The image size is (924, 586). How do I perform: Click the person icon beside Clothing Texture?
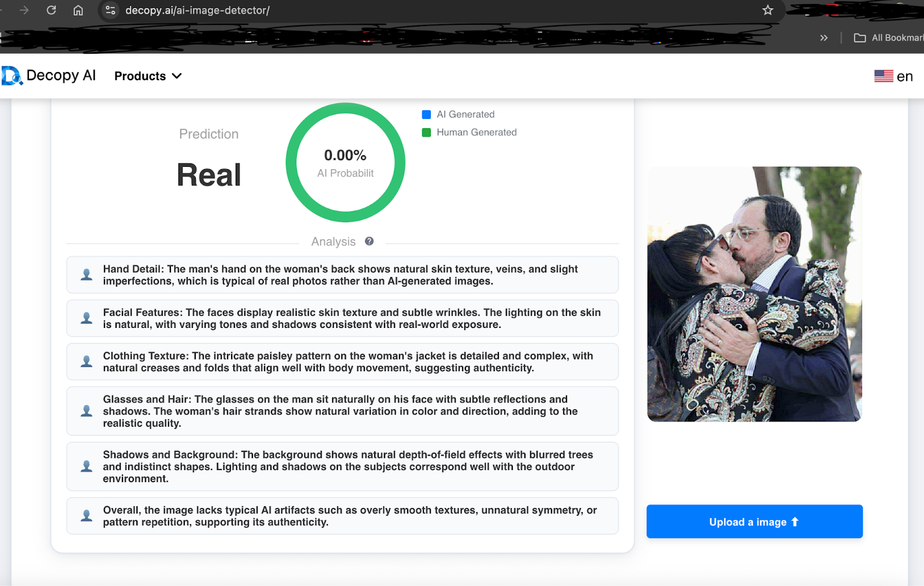[x=87, y=361]
